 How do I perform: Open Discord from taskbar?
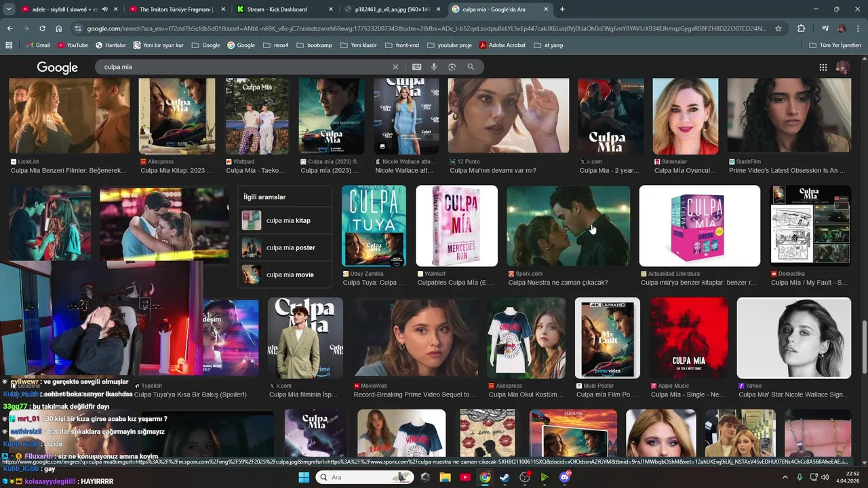(x=566, y=477)
